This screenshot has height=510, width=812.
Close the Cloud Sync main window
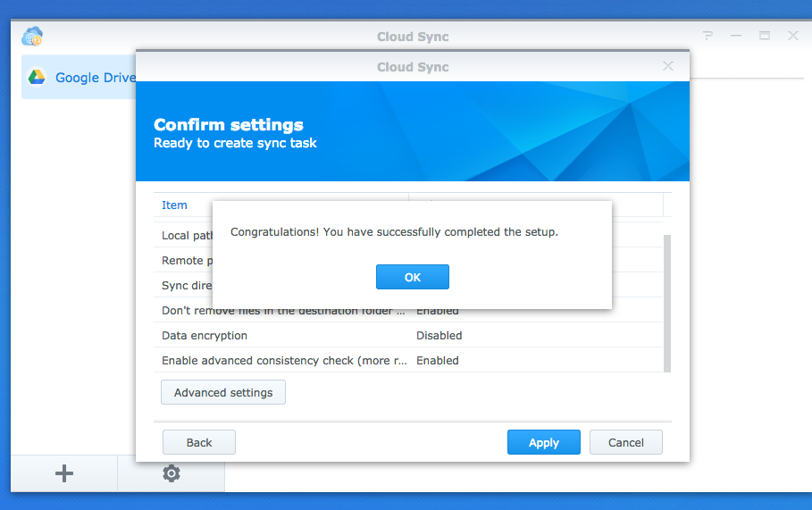(793, 37)
